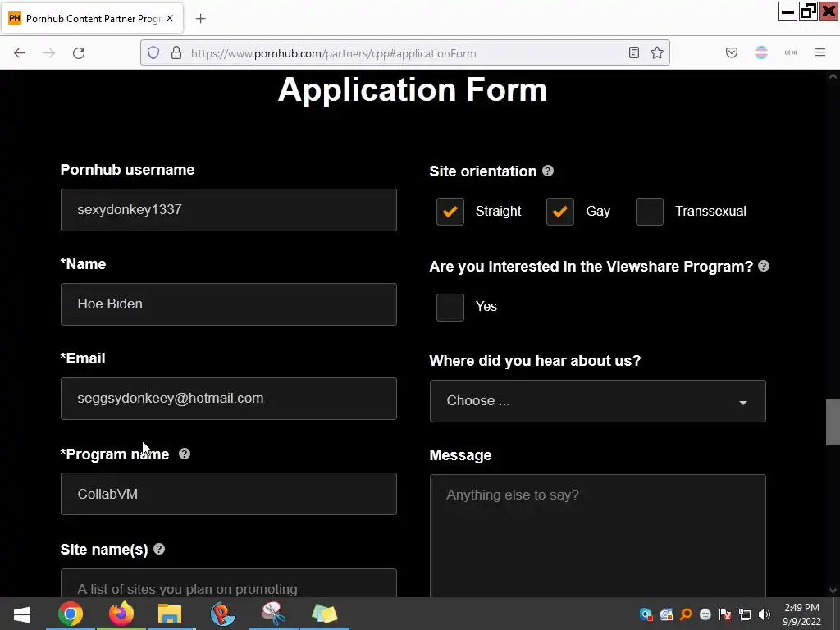Screen dimensions: 840x630
Task: Click the Message text area
Action: (x=598, y=536)
